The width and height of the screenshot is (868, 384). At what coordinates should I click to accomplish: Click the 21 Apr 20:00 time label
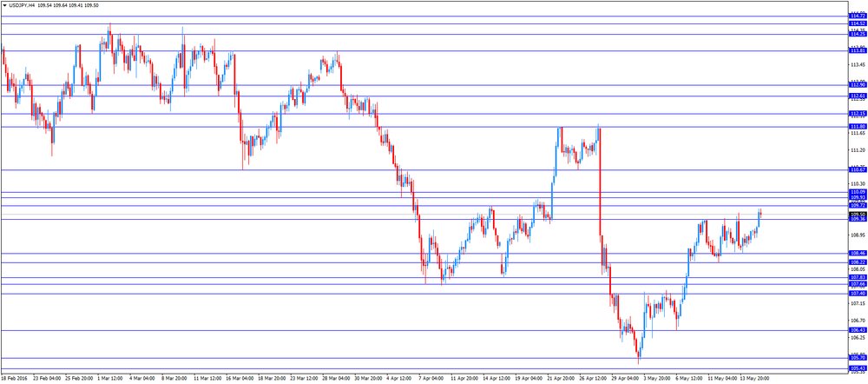[x=562, y=379]
